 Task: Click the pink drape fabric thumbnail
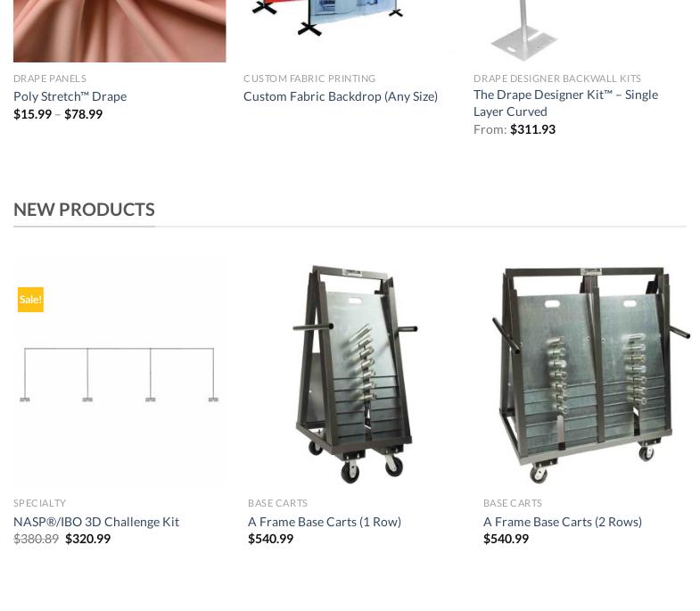pyautogui.click(x=119, y=31)
